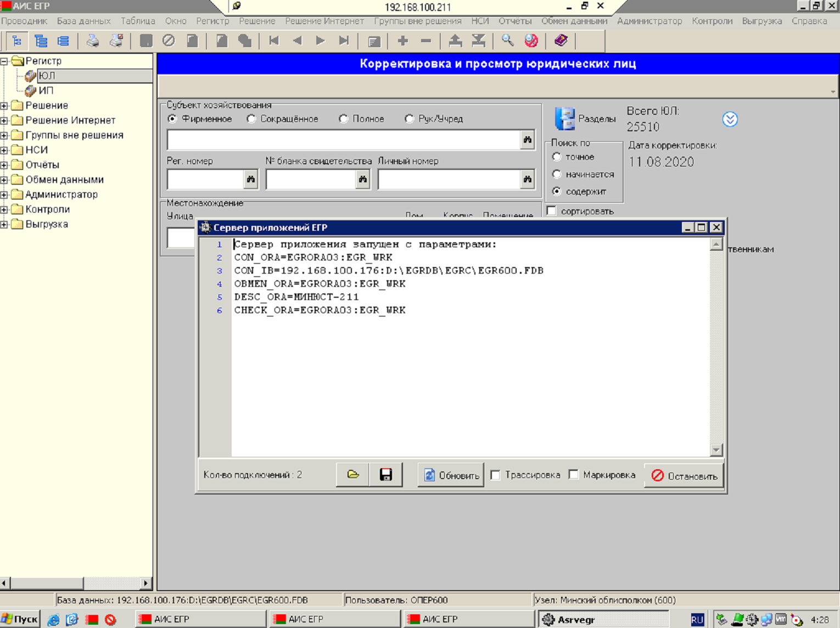840x628 pixels.
Task: Open the Контроли menu in the menu bar
Action: pyautogui.click(x=712, y=21)
